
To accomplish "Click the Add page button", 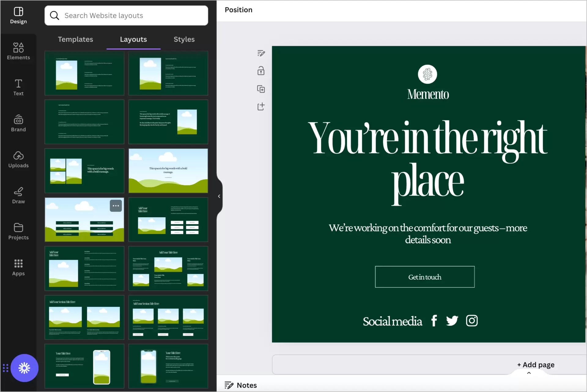I will (536, 364).
